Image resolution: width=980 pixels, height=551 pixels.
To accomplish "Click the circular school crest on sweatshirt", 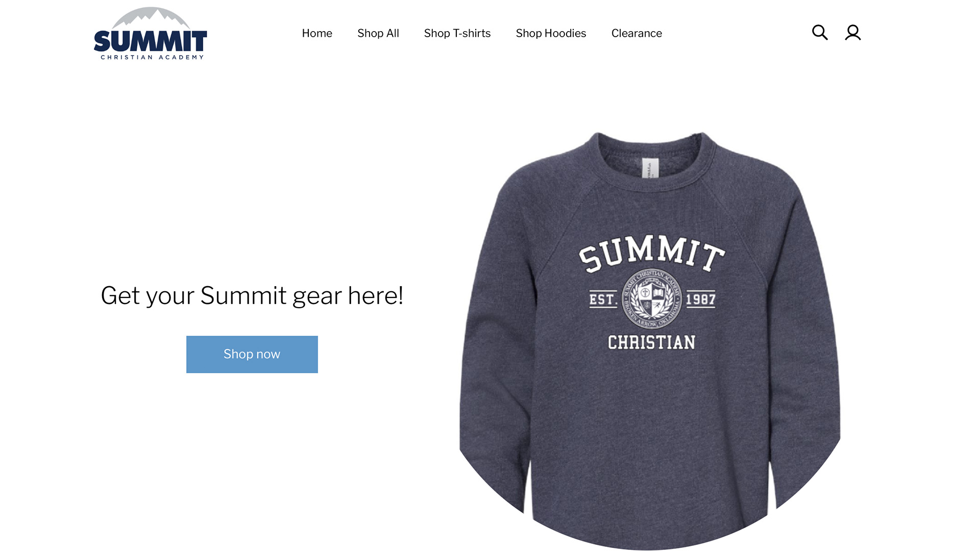I will [x=652, y=299].
